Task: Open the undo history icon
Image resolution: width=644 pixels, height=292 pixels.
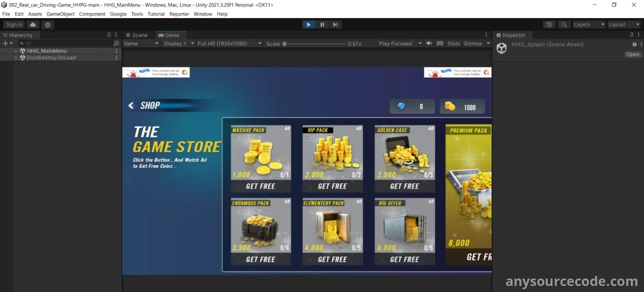Action: (549, 25)
